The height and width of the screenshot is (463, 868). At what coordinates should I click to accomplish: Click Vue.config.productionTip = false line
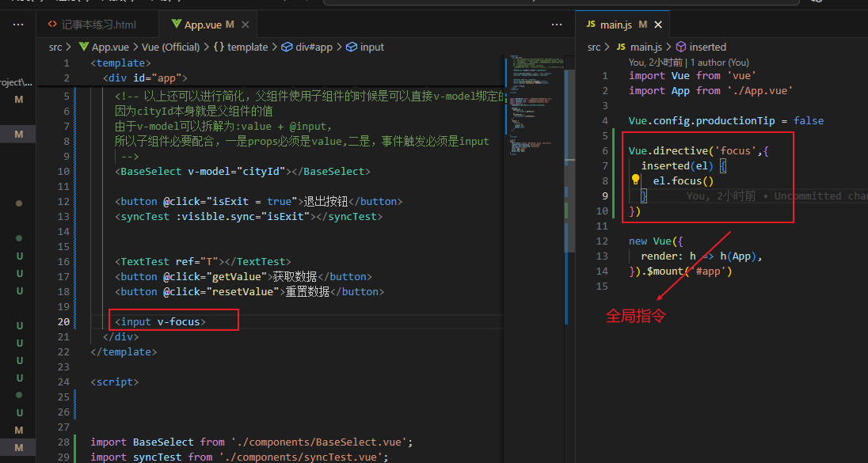click(726, 120)
